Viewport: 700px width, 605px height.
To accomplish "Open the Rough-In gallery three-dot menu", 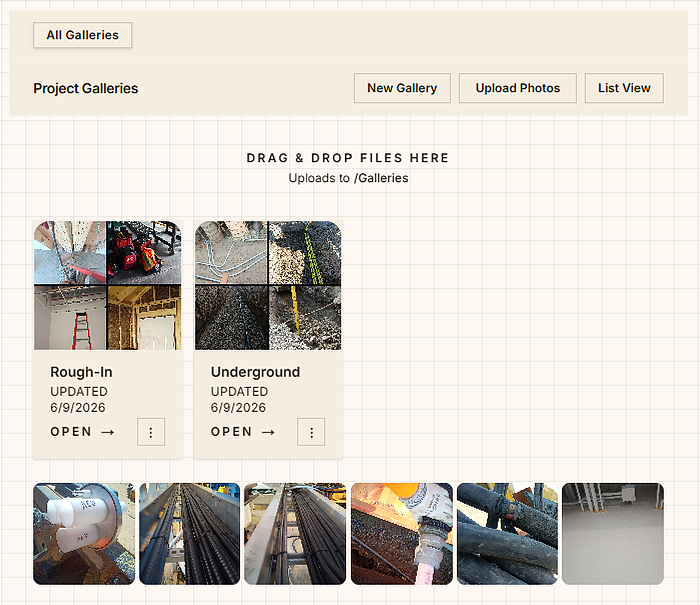I will (151, 432).
